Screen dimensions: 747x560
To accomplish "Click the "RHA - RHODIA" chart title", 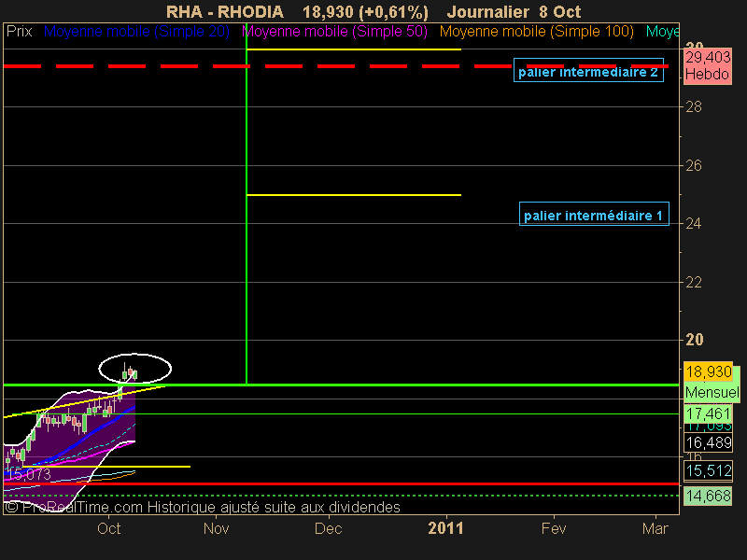I will 225,11.
